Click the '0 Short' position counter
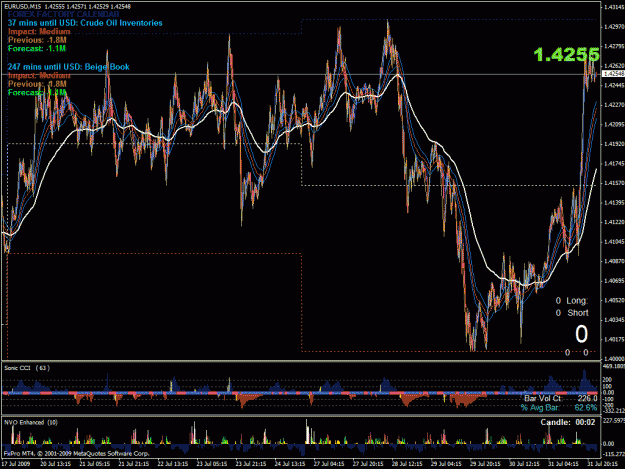The width and height of the screenshot is (625, 469). click(x=572, y=313)
